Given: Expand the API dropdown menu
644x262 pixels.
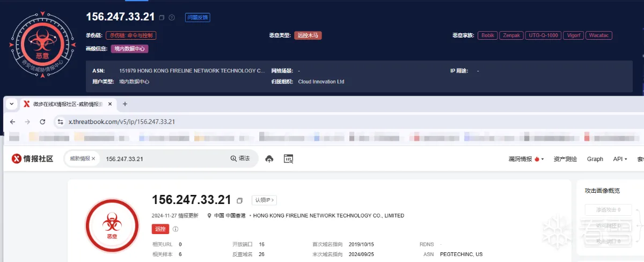Looking at the screenshot, I should click(620, 159).
